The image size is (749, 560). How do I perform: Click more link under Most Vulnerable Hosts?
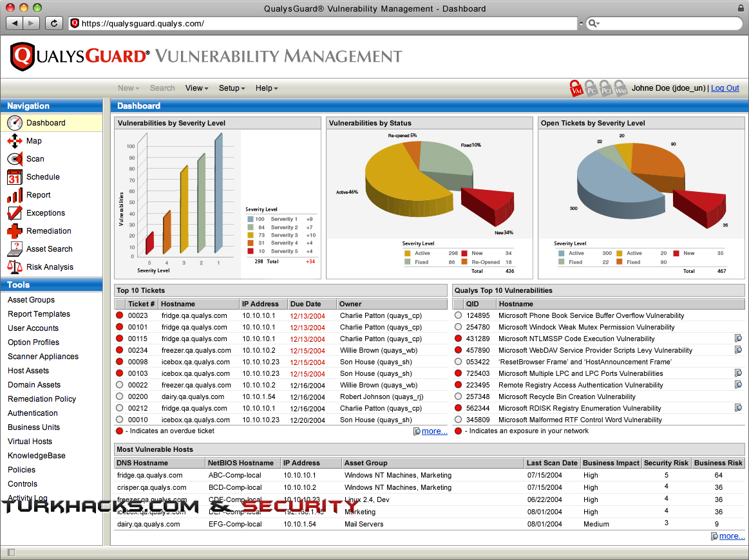732,536
